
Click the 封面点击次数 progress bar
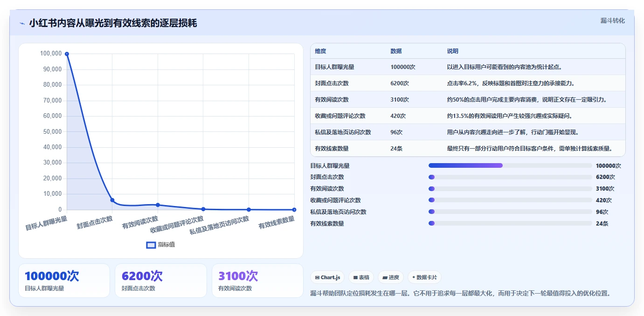tap(510, 177)
